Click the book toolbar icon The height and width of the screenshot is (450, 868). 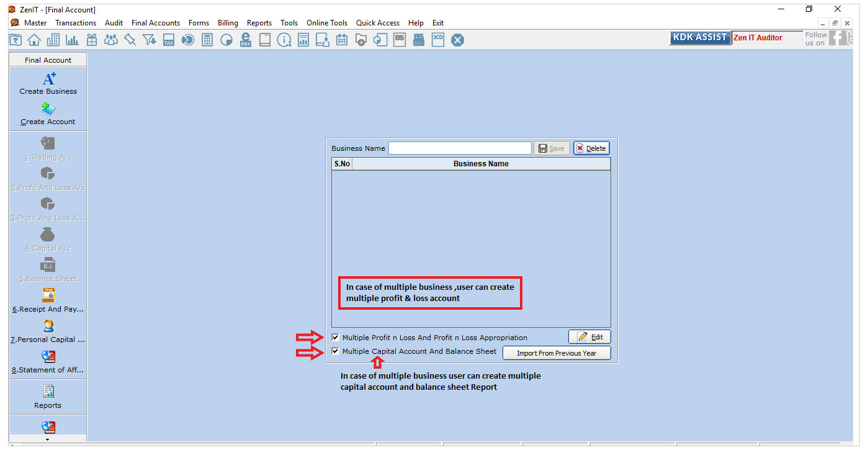click(x=265, y=40)
